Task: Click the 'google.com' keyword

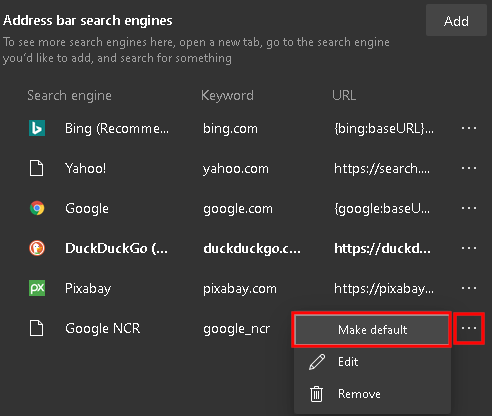Action: [x=238, y=209]
